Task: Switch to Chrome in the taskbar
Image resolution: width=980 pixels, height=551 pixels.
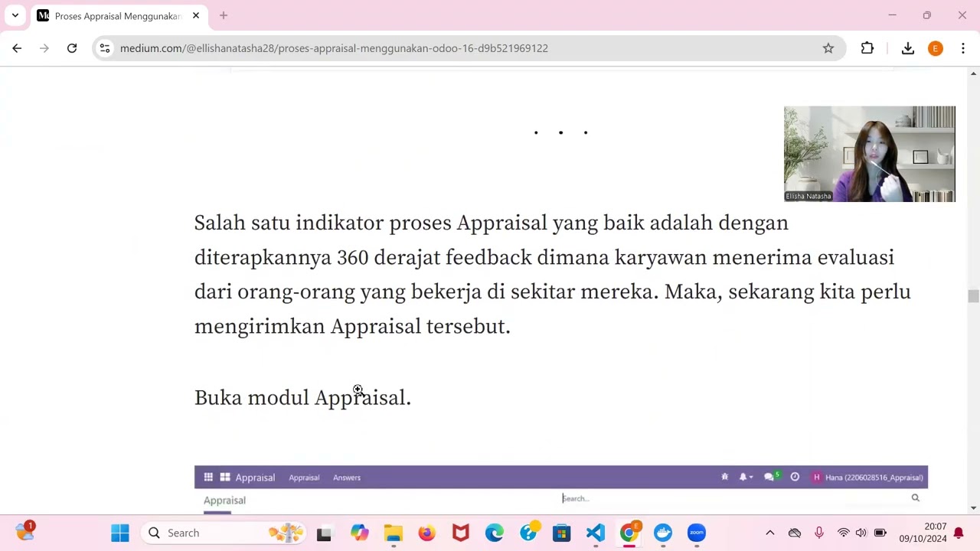Action: (629, 533)
